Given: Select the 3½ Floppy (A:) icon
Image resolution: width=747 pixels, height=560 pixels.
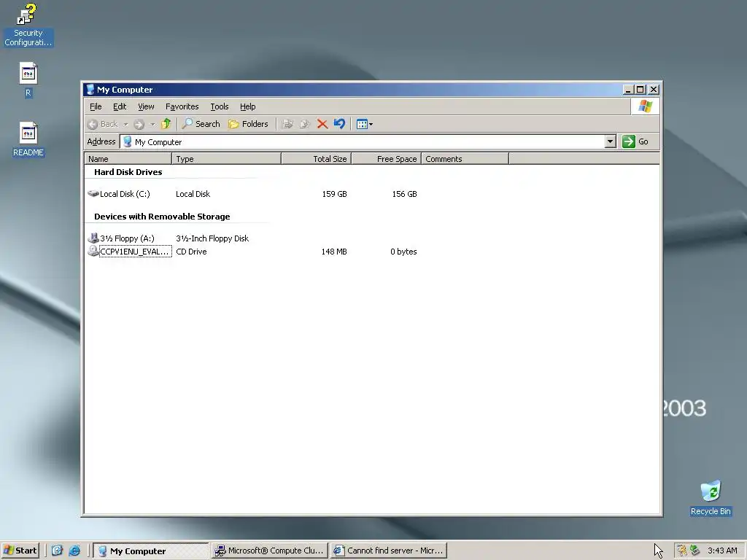Looking at the screenshot, I should point(93,238).
